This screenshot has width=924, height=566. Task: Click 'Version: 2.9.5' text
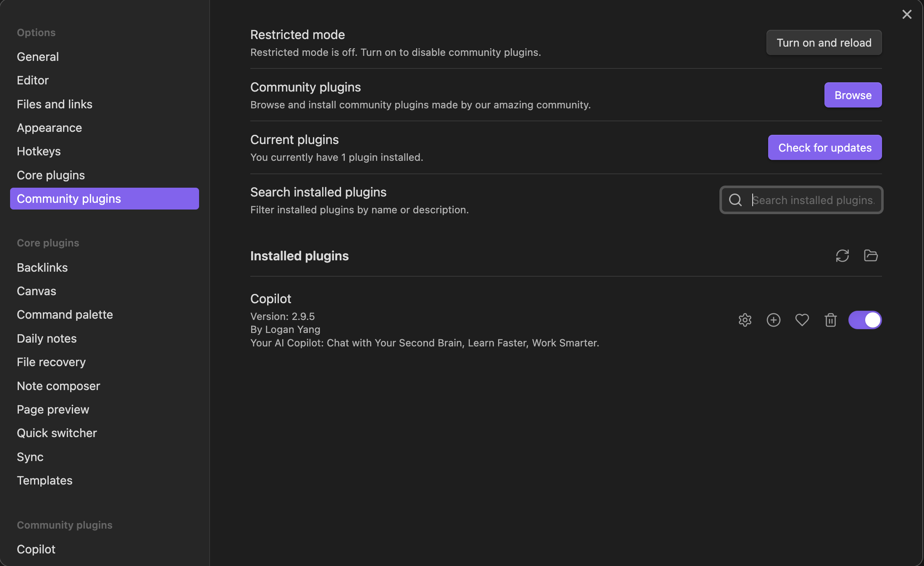tap(282, 316)
